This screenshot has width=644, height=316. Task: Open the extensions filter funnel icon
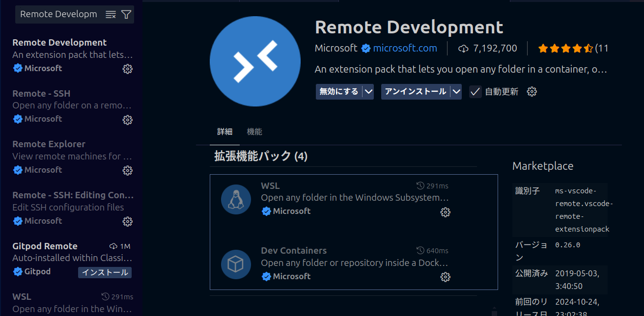tap(126, 15)
